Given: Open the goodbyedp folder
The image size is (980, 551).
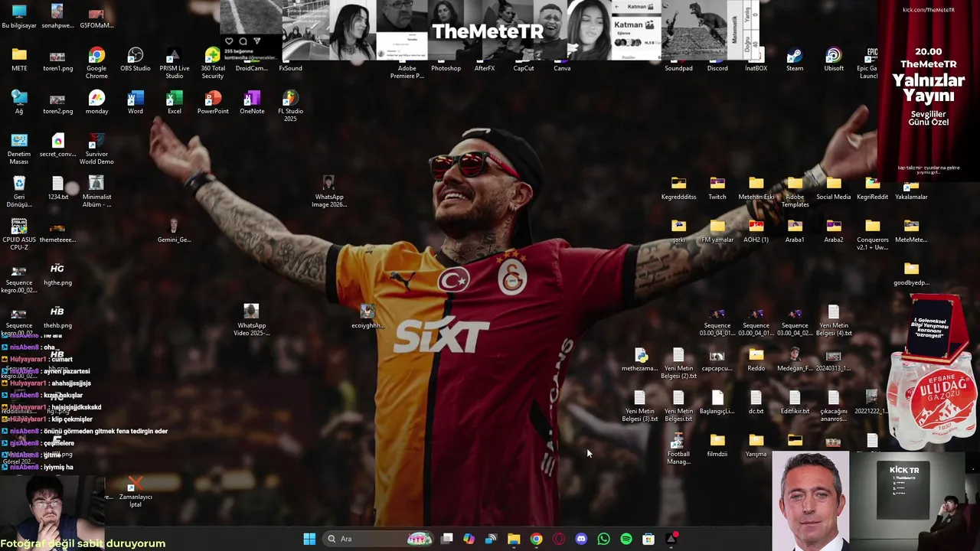Looking at the screenshot, I should [911, 273].
